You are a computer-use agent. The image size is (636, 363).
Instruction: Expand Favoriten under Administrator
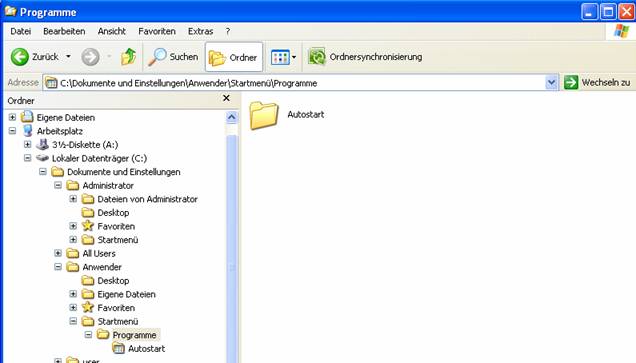[x=73, y=226]
